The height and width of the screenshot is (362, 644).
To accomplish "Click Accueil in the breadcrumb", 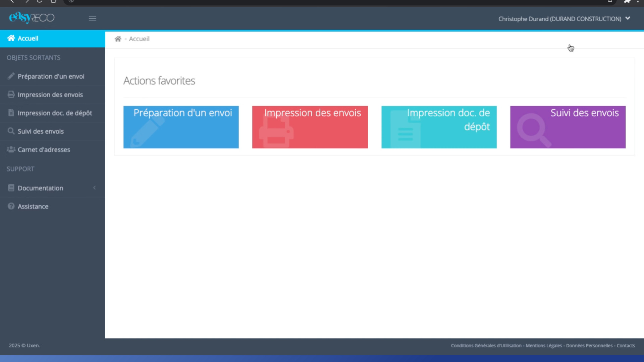I will (x=139, y=39).
